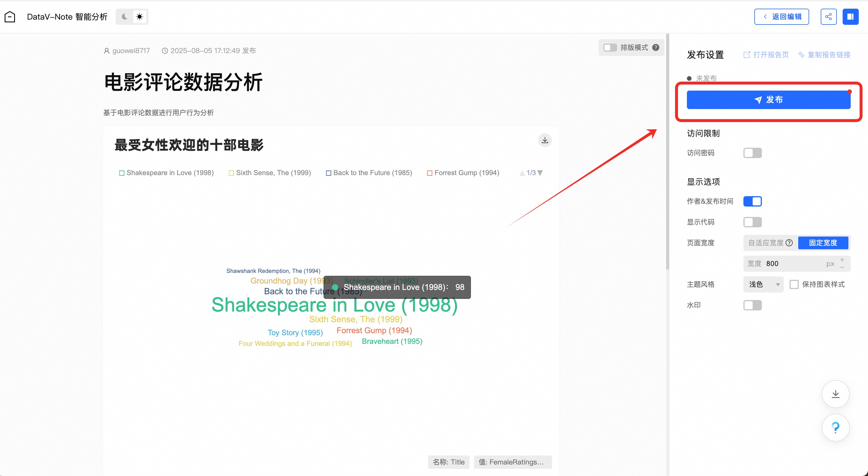Check the 保持图表样式 checkbox
The width and height of the screenshot is (868, 476).
tap(794, 284)
